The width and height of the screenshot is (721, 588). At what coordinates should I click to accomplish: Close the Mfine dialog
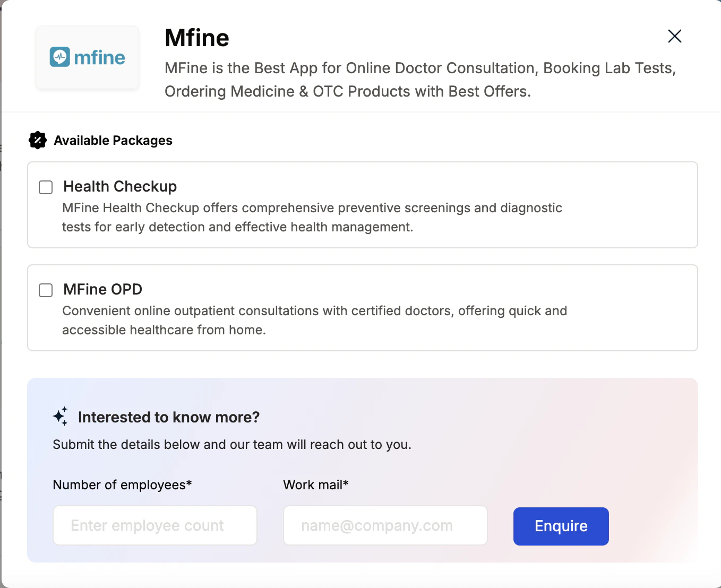point(674,36)
